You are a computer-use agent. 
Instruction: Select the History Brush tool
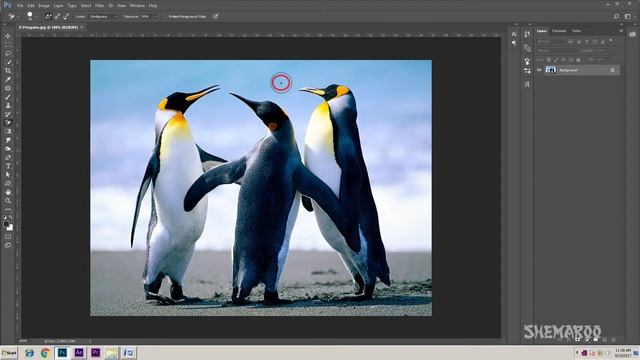pyautogui.click(x=8, y=114)
